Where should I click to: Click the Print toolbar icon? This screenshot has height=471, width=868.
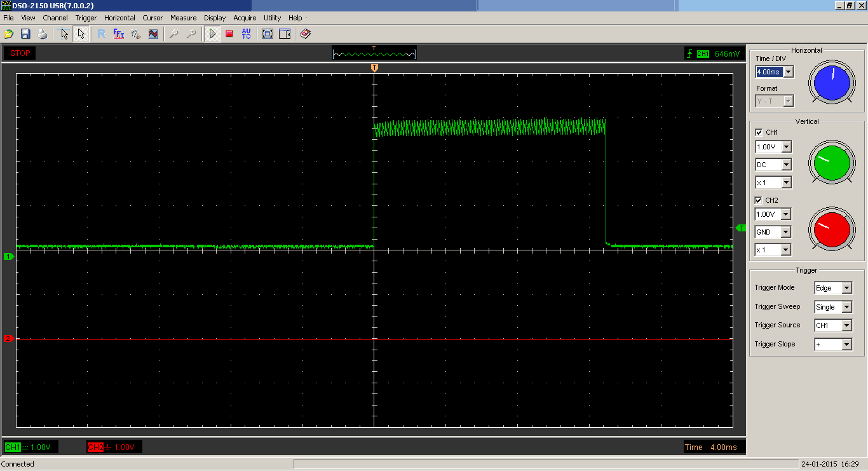(42, 34)
